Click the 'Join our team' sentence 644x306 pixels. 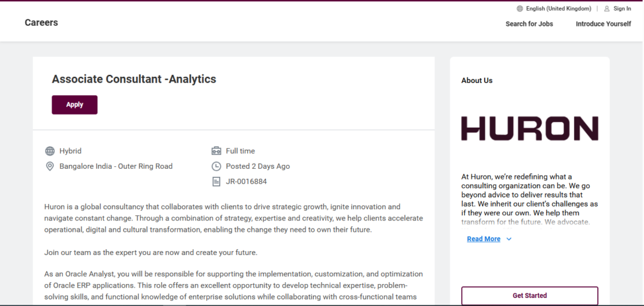pyautogui.click(x=151, y=252)
